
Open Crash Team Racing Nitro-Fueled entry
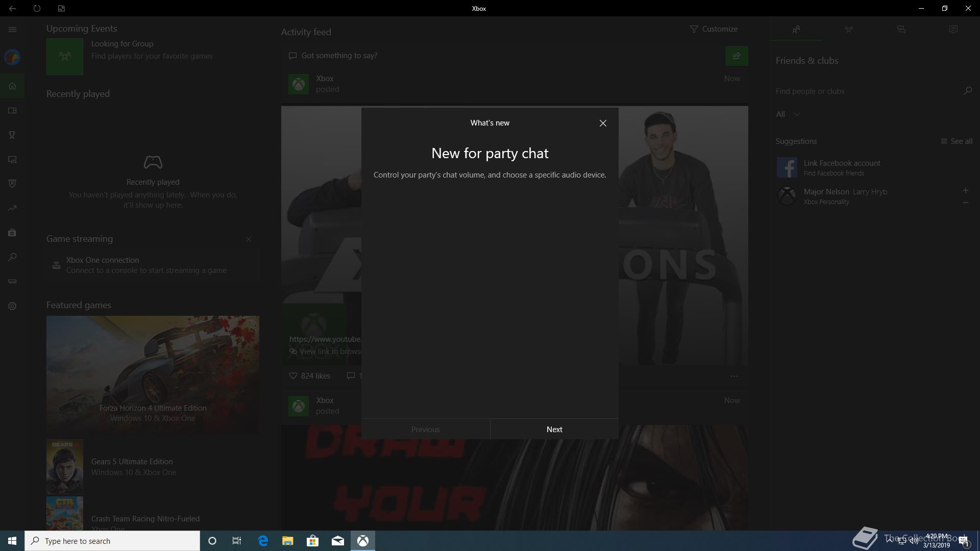[x=153, y=513]
